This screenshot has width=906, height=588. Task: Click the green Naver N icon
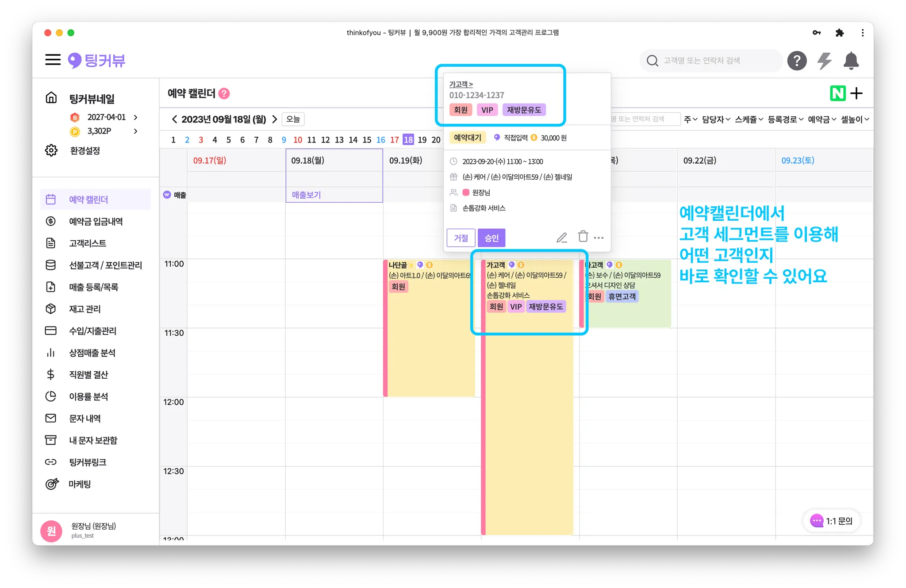pyautogui.click(x=837, y=93)
